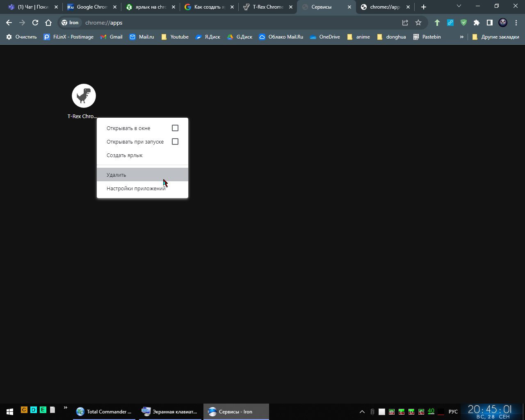Open the Windows Start menu
This screenshot has width=525, height=420.
click(x=9, y=411)
